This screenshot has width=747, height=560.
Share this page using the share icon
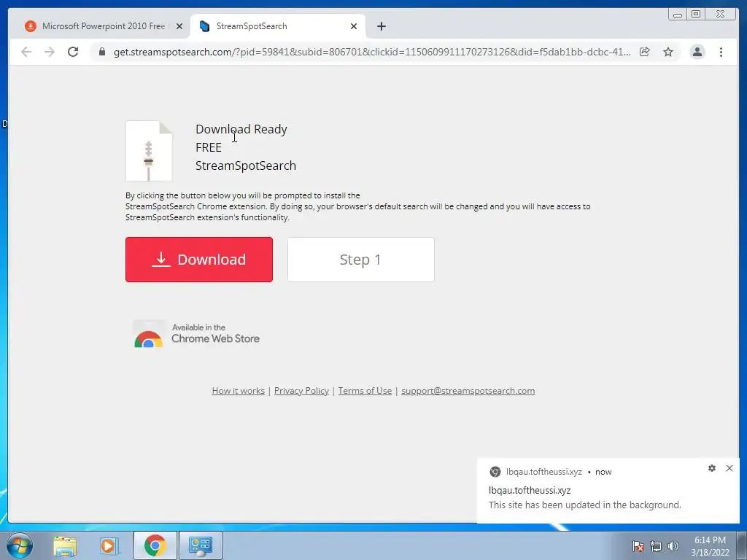click(645, 52)
